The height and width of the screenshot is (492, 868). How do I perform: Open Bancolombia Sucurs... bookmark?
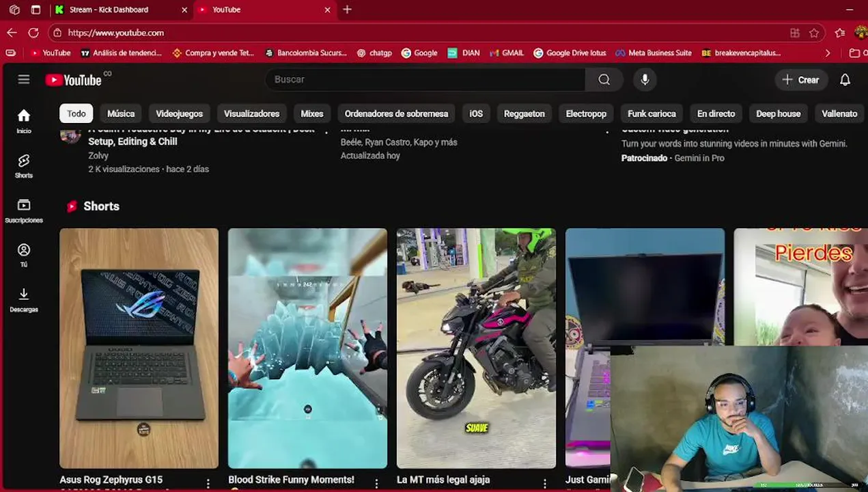point(305,53)
